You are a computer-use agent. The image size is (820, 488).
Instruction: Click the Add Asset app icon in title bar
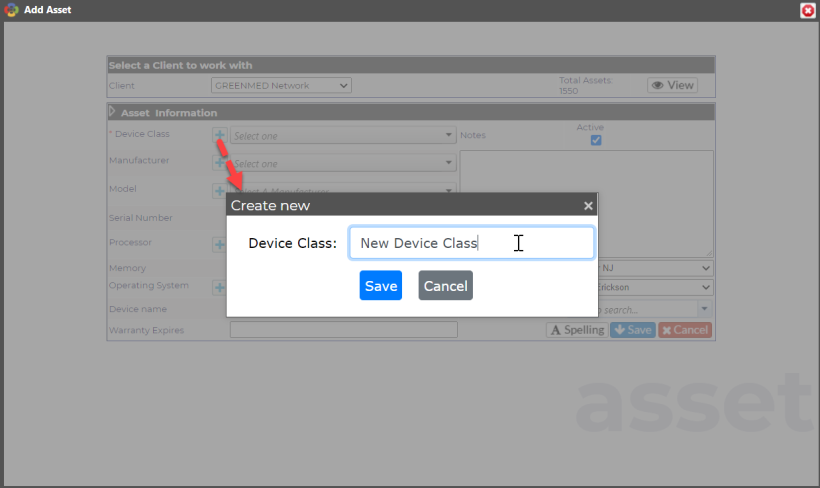11,10
